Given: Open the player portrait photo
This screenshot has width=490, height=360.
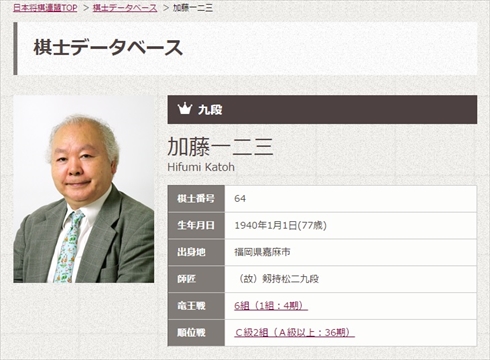Looking at the screenshot, I should coord(84,189).
